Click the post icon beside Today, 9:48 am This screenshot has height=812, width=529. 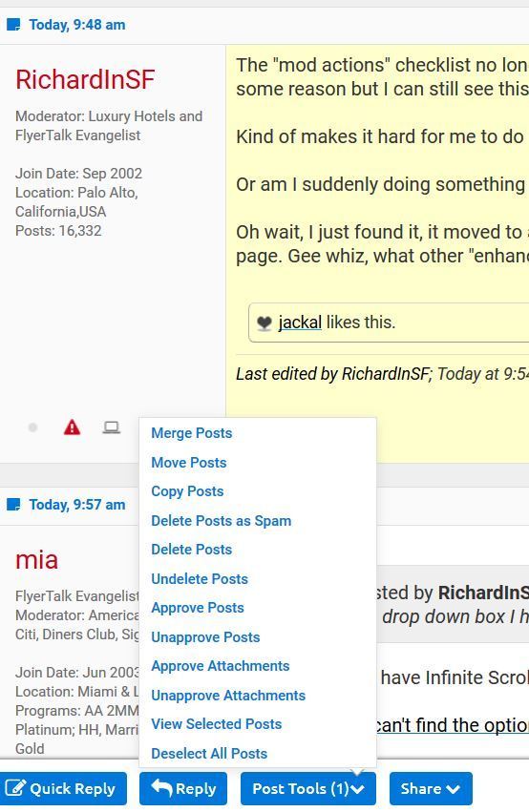point(13,25)
